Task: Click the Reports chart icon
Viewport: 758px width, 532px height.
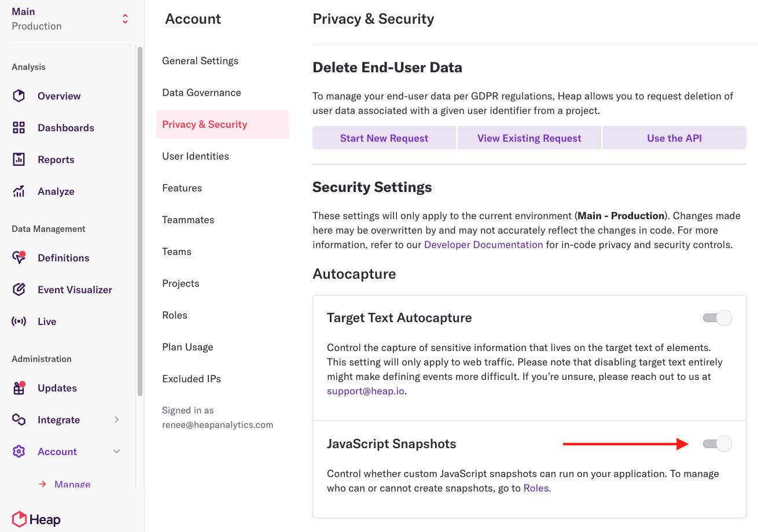Action: [19, 160]
